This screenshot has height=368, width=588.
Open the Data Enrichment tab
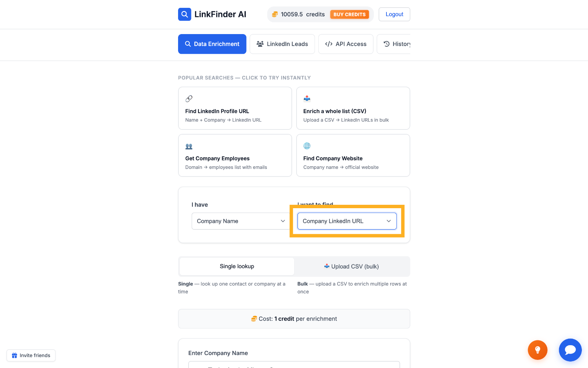tap(212, 44)
